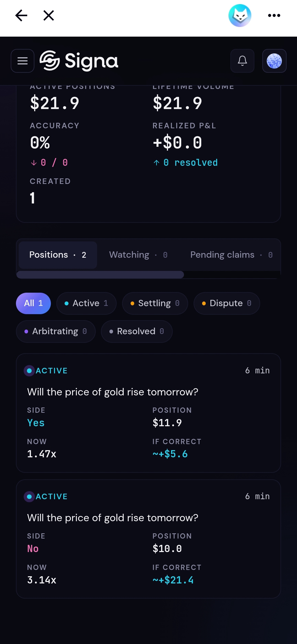The height and width of the screenshot is (644, 297).
Task: Open the three-dot more options menu
Action: click(274, 15)
